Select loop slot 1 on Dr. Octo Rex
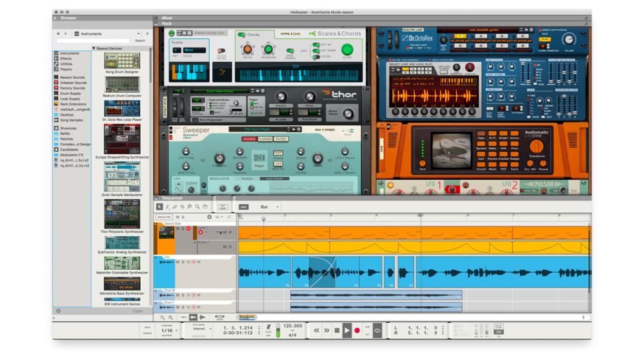 [x=460, y=36]
